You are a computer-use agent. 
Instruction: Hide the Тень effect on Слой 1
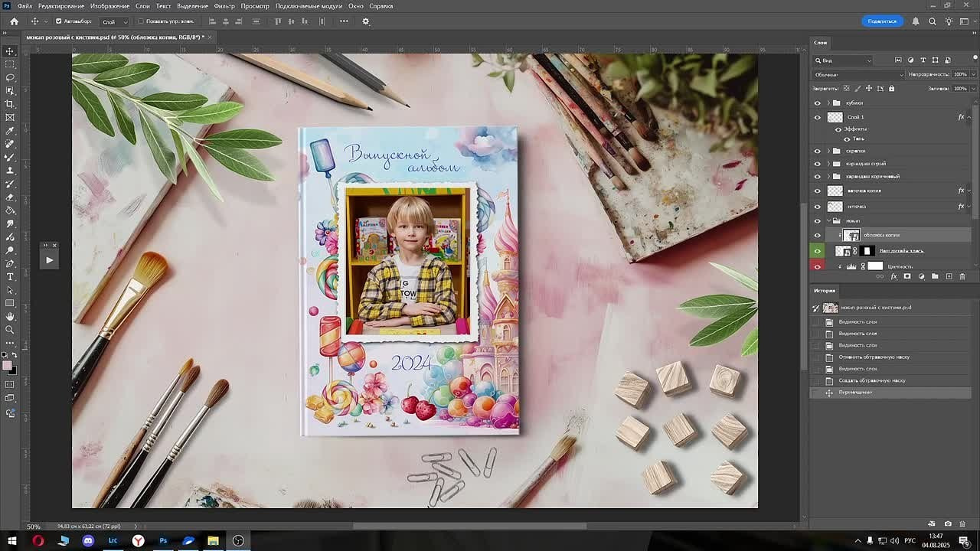847,139
